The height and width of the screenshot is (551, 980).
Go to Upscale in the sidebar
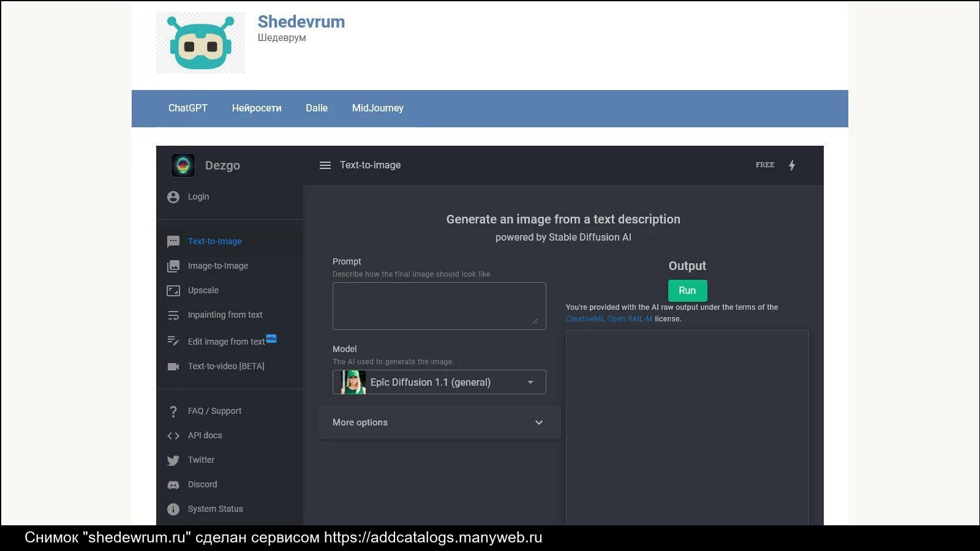click(x=203, y=290)
